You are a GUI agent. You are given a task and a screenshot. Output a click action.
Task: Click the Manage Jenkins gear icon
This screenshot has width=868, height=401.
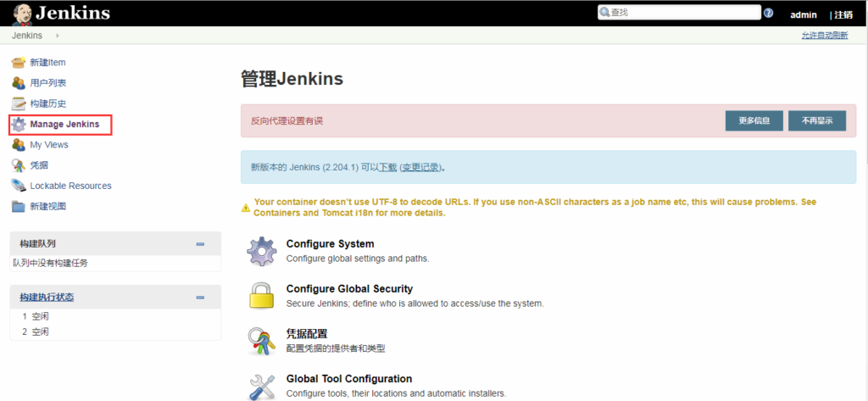(19, 125)
